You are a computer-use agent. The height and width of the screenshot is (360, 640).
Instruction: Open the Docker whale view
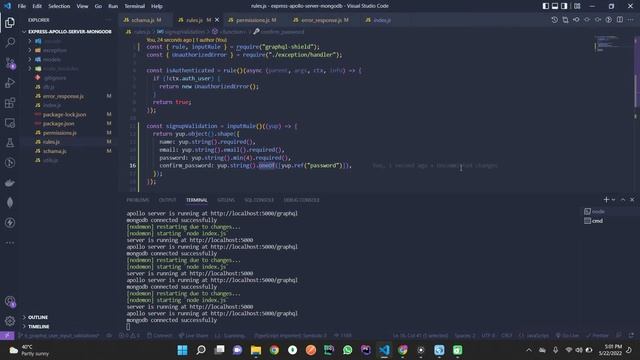tap(10, 182)
